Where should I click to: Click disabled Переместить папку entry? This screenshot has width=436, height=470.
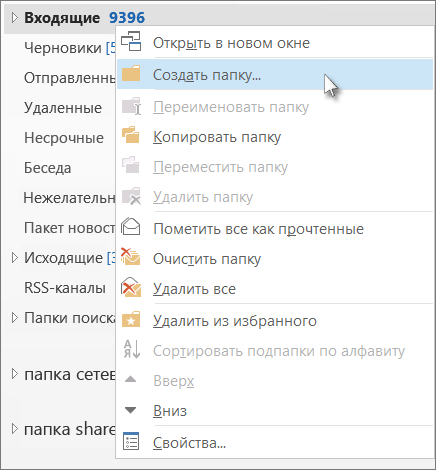275,167
